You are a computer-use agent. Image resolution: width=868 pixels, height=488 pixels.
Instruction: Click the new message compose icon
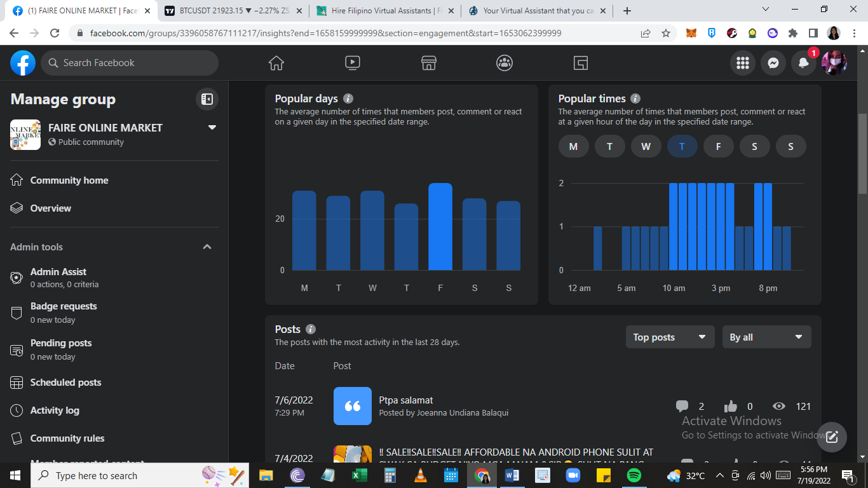(832, 437)
